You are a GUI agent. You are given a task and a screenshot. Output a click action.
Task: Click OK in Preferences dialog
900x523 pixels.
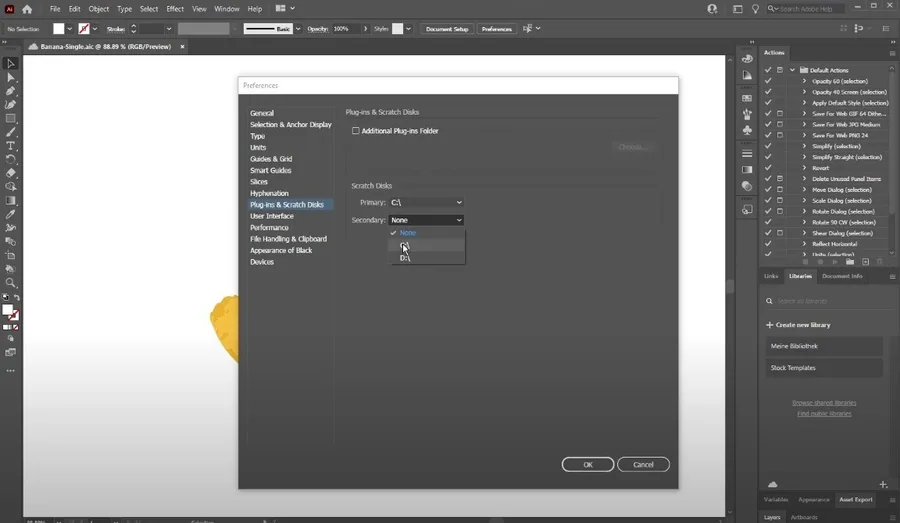click(588, 464)
